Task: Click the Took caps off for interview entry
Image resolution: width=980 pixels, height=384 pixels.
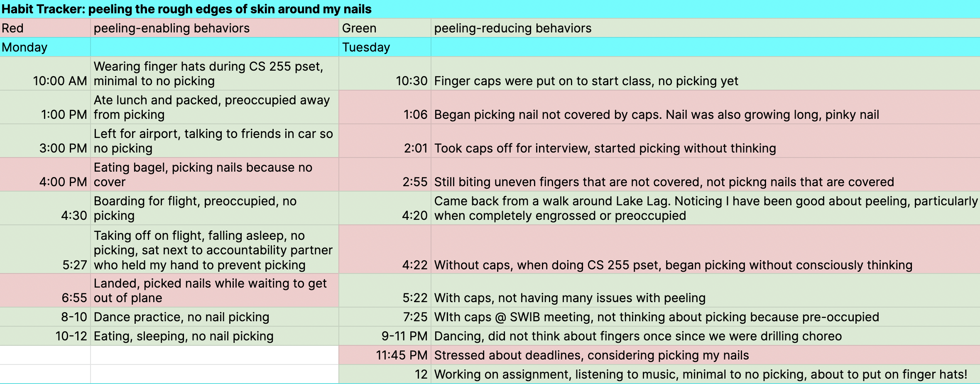Action: coord(706,141)
